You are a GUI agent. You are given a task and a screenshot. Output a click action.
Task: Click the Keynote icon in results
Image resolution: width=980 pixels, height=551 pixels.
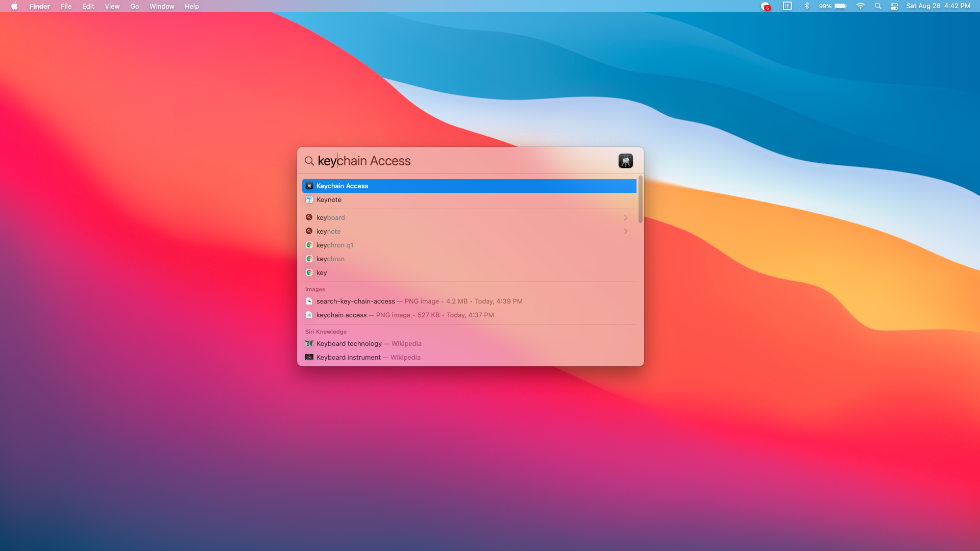(x=309, y=199)
